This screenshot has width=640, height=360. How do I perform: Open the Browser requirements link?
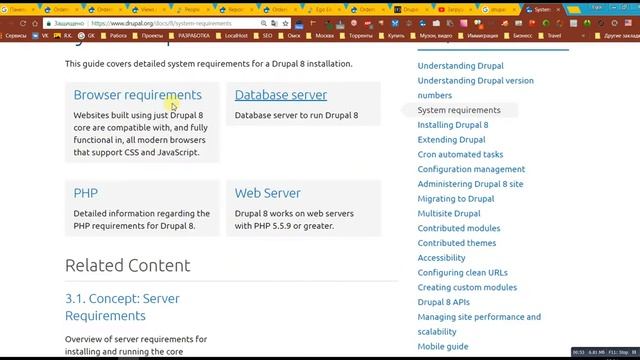point(138,95)
